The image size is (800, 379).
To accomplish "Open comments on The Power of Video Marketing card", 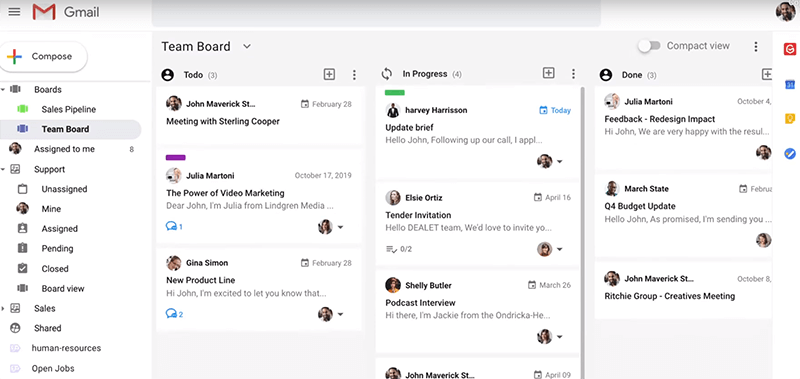I will point(174,226).
